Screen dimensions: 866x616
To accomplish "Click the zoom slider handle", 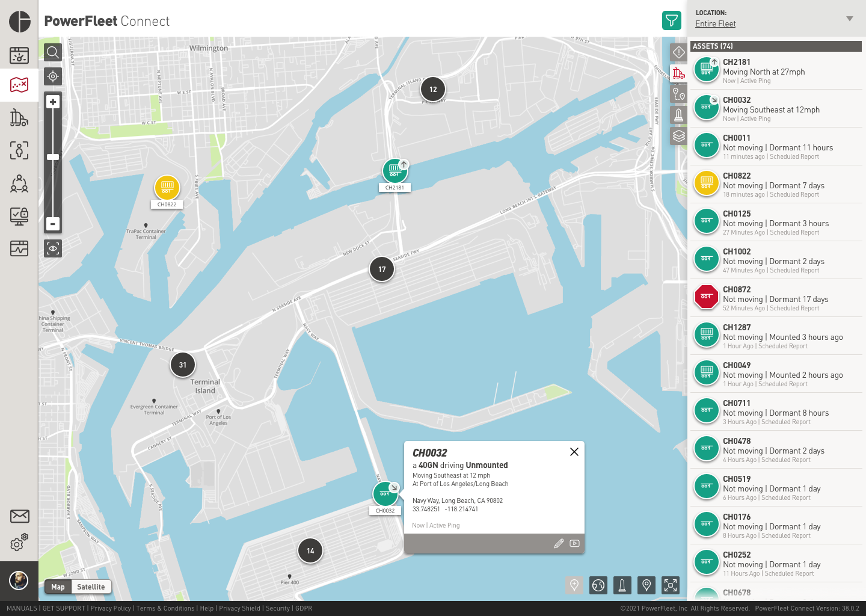I will (53, 157).
